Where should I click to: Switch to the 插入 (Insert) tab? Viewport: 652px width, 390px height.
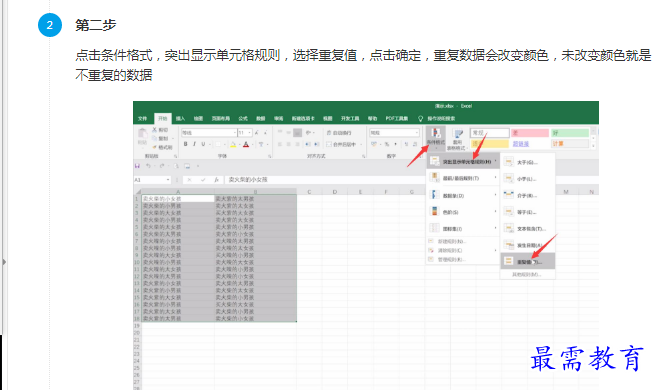tap(180, 118)
